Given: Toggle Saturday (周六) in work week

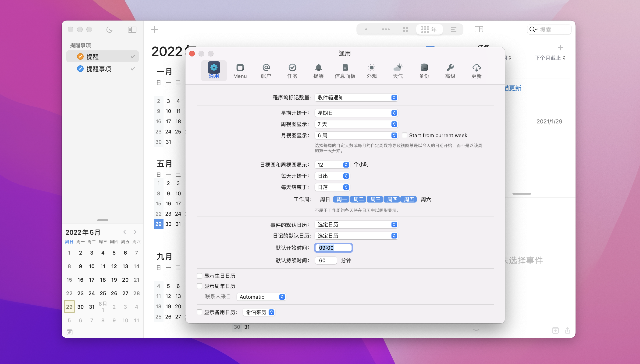Looking at the screenshot, I should [426, 199].
